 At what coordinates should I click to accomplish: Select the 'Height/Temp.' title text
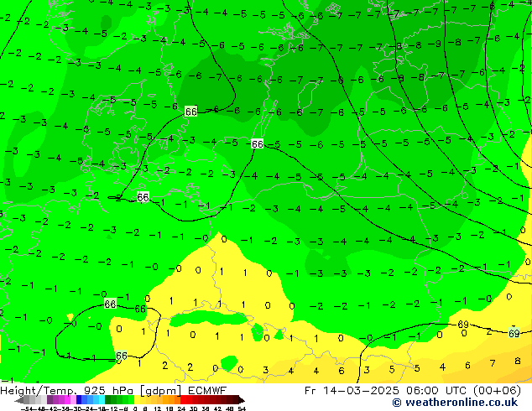pyautogui.click(x=38, y=391)
